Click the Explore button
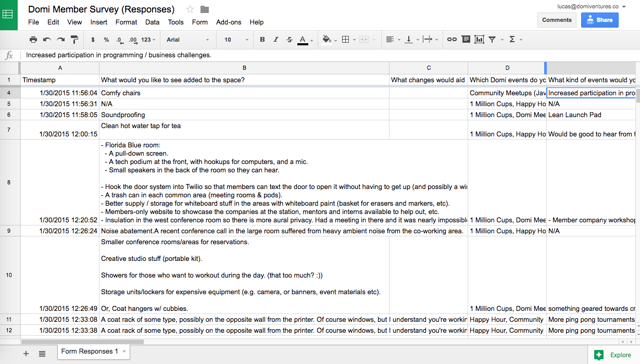Image resolution: width=640 pixels, height=364 pixels. 613,355
